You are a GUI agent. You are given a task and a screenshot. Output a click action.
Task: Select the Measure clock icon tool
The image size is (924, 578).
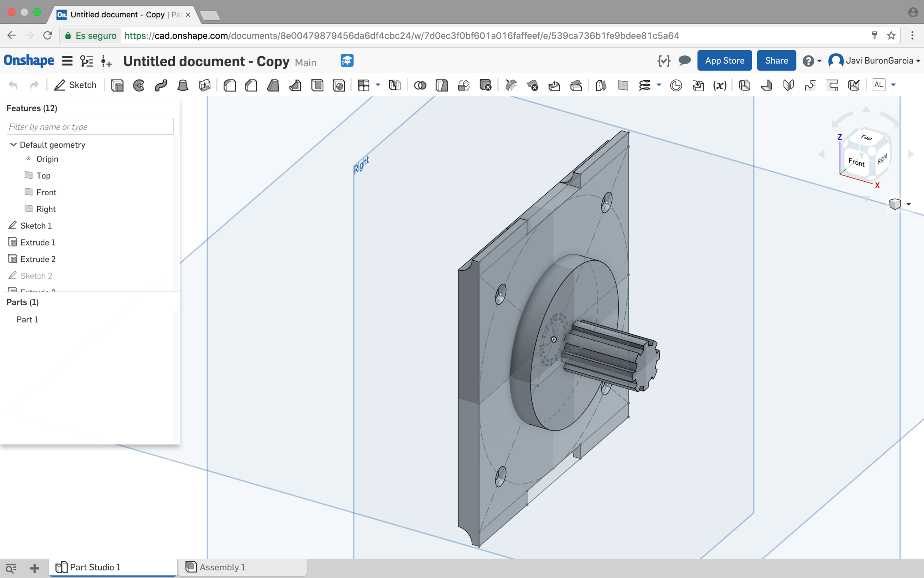point(676,85)
